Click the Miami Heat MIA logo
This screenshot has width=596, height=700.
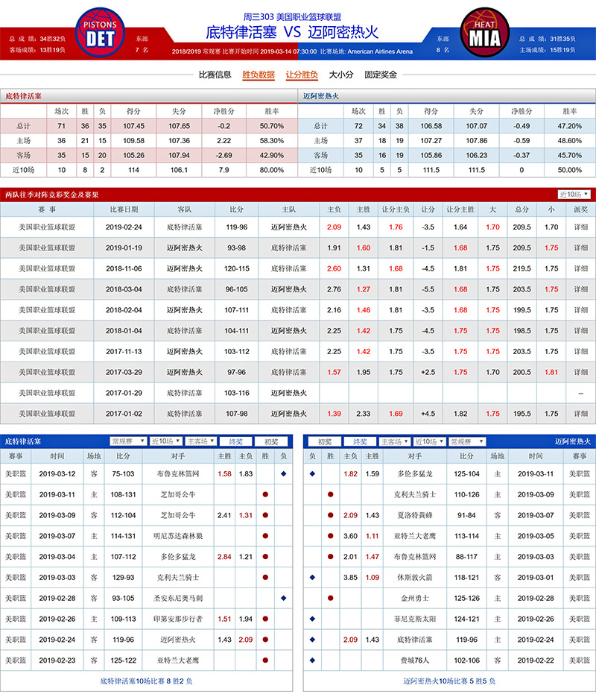pyautogui.click(x=484, y=33)
